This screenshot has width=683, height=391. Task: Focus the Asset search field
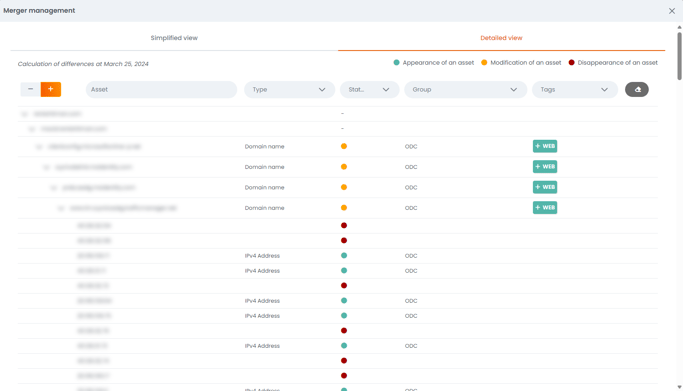coord(161,90)
